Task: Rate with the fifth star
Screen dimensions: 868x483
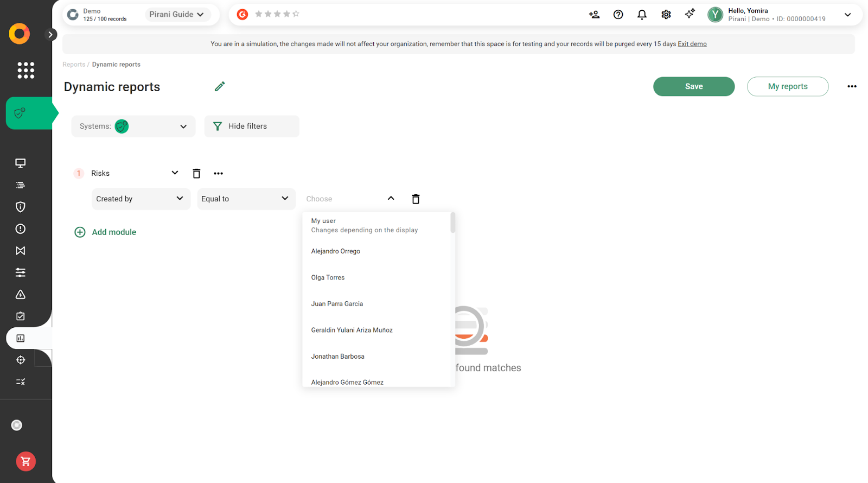Action: [296, 14]
